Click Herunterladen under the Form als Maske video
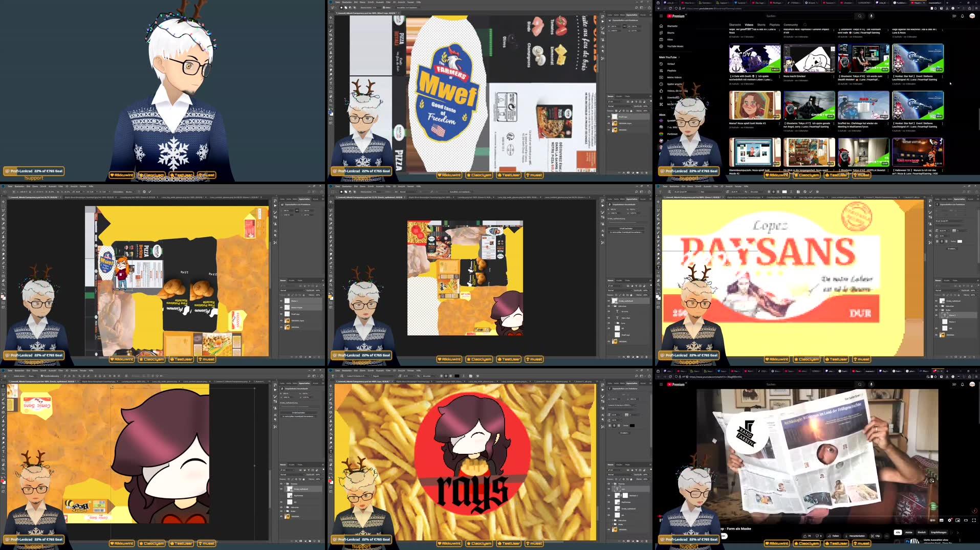Viewport: 980px width, 550px height. (x=856, y=536)
